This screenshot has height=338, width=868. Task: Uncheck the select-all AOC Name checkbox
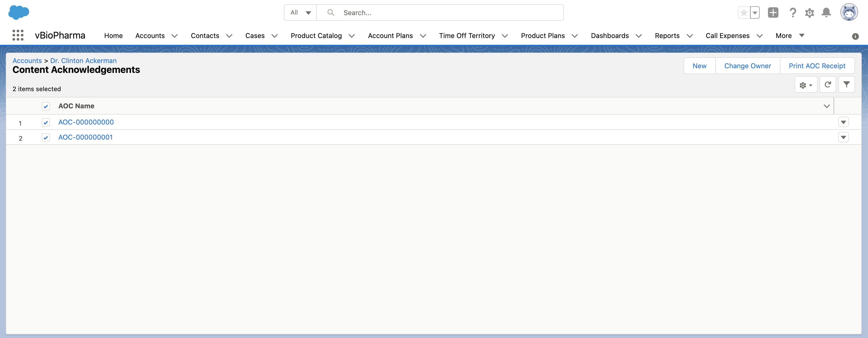click(x=46, y=107)
